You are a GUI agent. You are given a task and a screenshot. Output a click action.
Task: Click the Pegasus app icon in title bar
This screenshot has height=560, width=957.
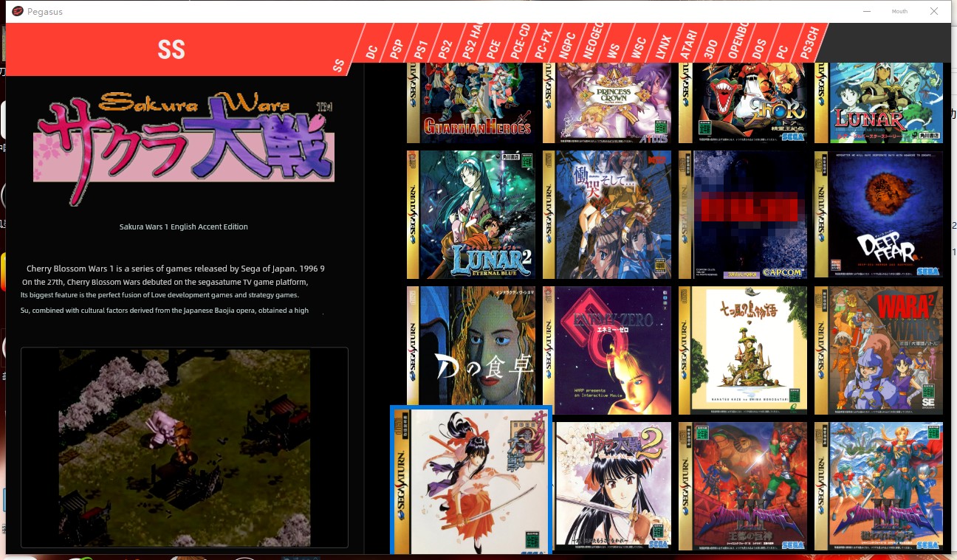point(17,11)
